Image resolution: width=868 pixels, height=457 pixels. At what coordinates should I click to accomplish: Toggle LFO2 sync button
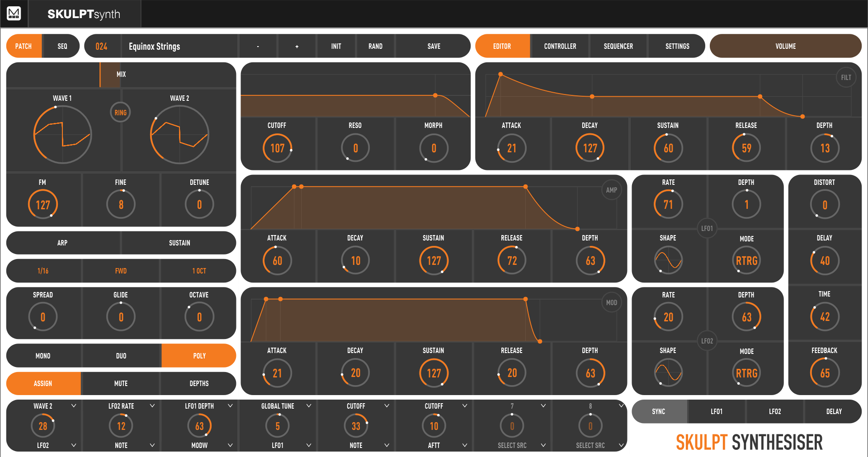click(x=775, y=411)
